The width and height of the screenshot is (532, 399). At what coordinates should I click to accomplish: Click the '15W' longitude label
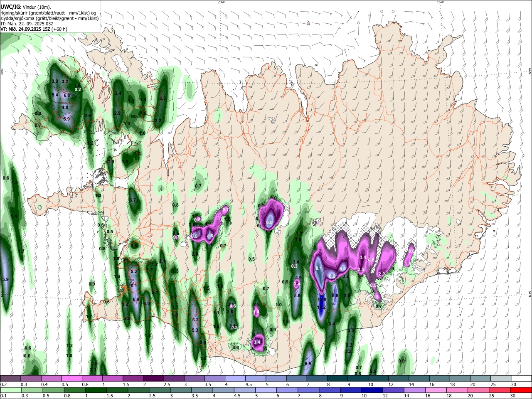440,2
